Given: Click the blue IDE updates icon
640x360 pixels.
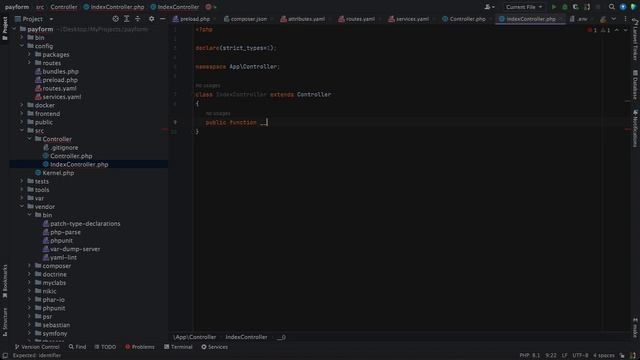Looking at the screenshot, I should 623,7.
